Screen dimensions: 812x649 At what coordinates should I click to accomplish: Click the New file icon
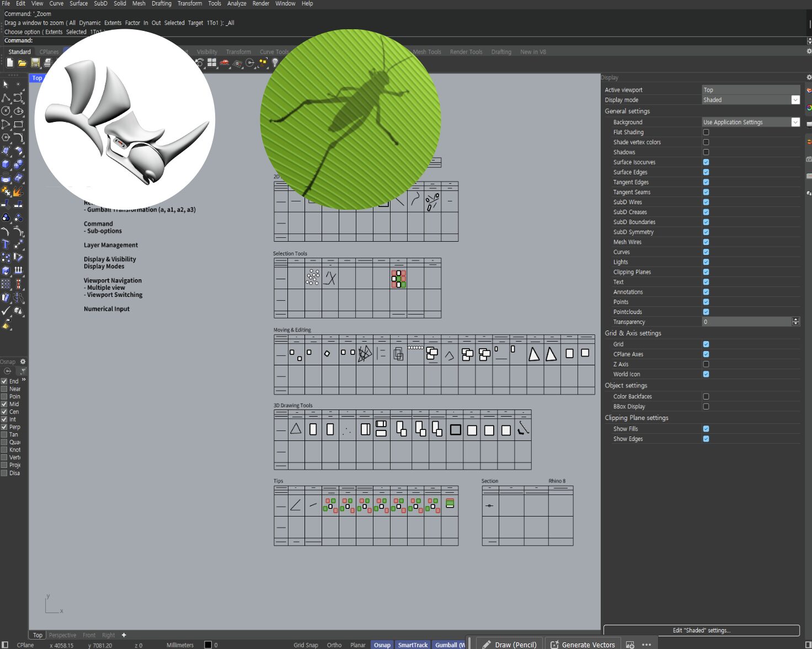click(10, 63)
